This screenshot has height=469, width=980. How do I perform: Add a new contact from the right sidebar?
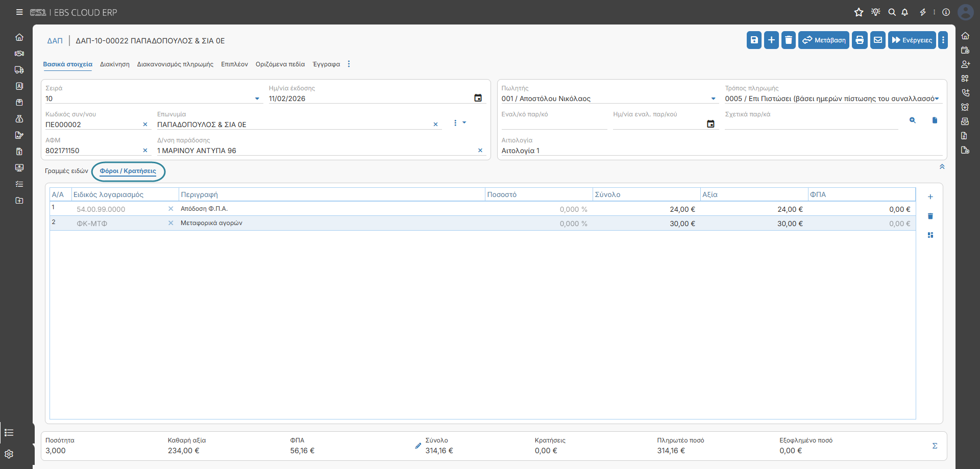tap(965, 64)
